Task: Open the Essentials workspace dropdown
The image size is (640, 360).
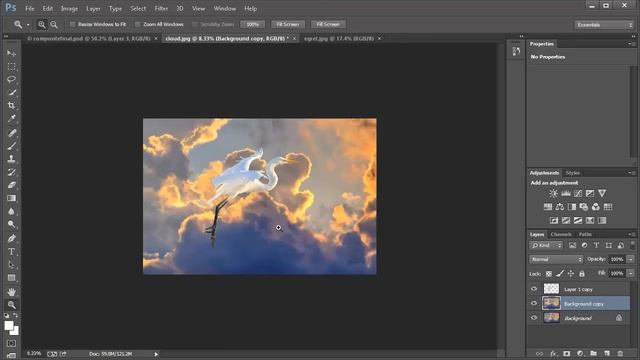Action: (604, 25)
